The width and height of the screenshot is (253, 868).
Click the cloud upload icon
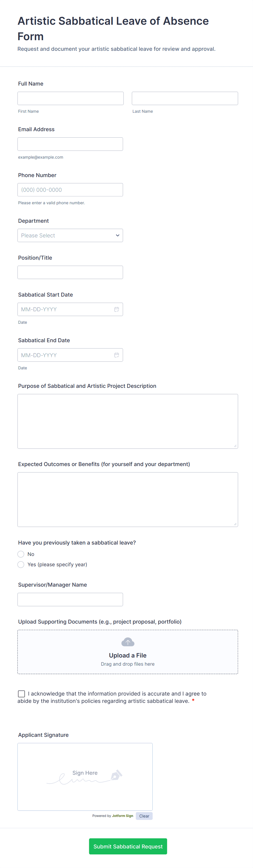[128, 642]
